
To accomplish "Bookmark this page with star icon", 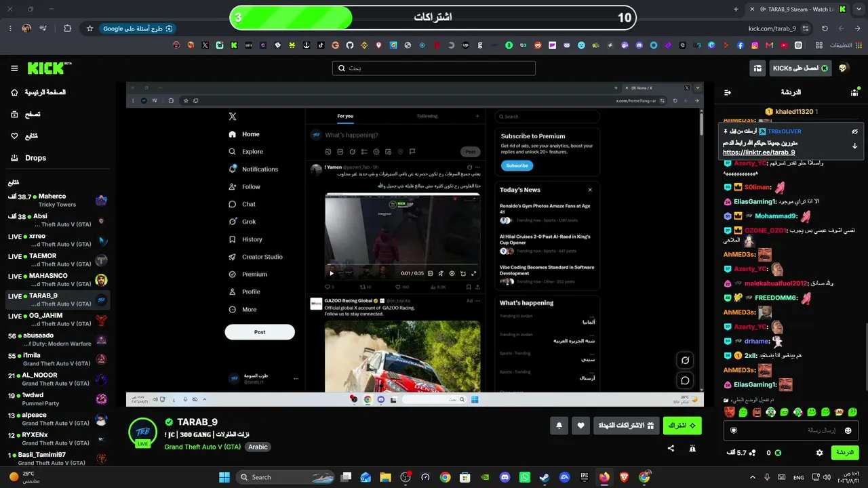I will (90, 28).
